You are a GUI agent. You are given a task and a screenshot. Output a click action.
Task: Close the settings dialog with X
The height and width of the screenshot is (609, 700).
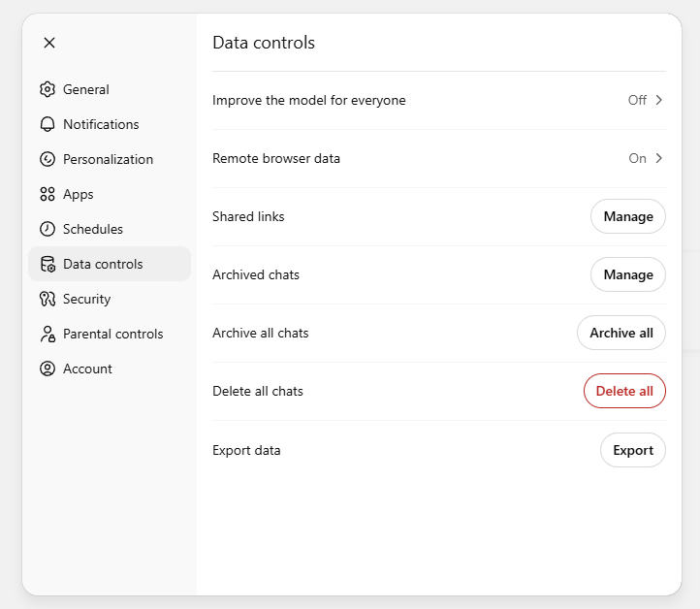click(49, 43)
